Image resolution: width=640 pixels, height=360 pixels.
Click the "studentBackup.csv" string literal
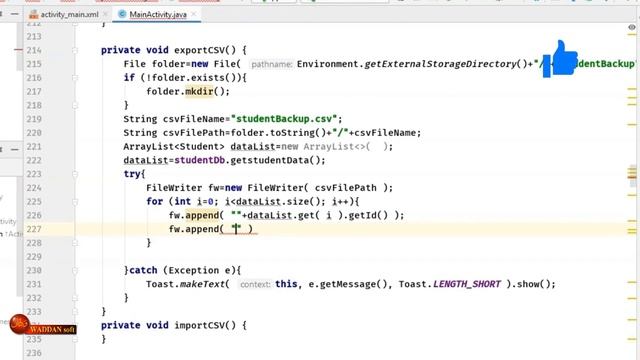(x=284, y=119)
